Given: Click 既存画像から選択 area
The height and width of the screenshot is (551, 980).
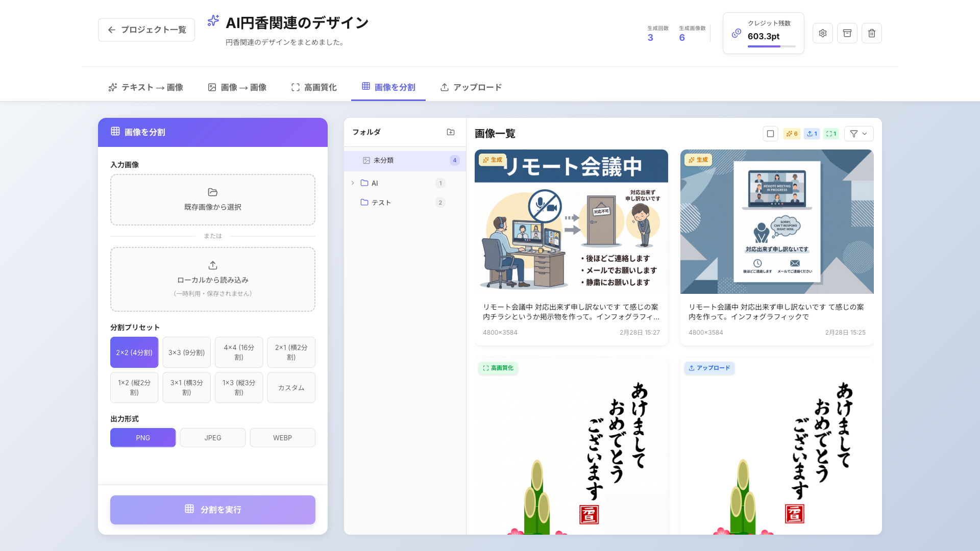Looking at the screenshot, I should pos(213,200).
